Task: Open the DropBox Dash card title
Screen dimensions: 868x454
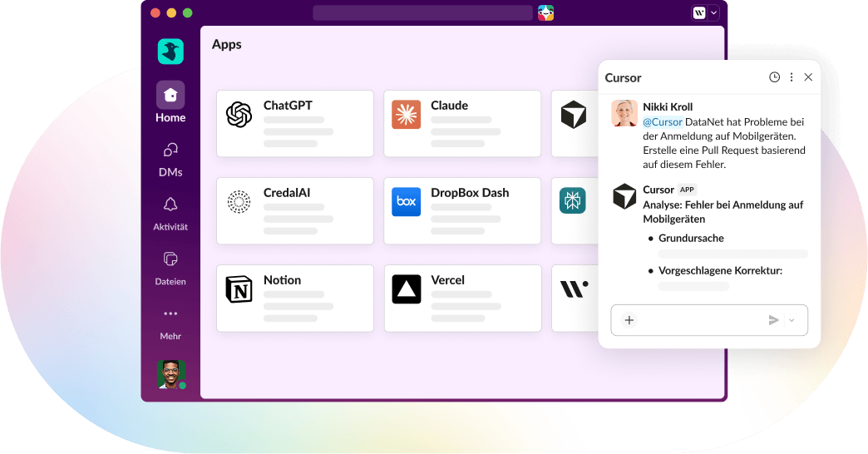Action: pos(470,193)
